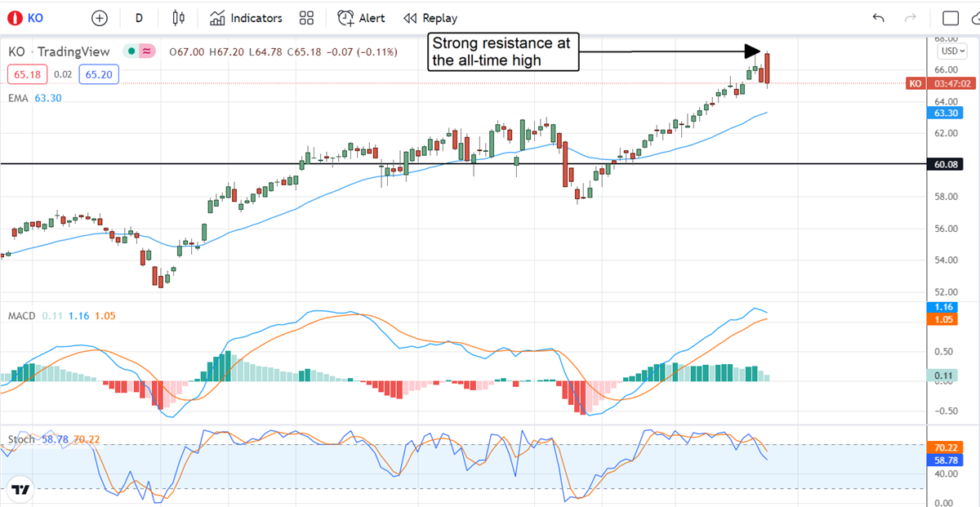Open the indicator templates grid icon

coord(306,18)
